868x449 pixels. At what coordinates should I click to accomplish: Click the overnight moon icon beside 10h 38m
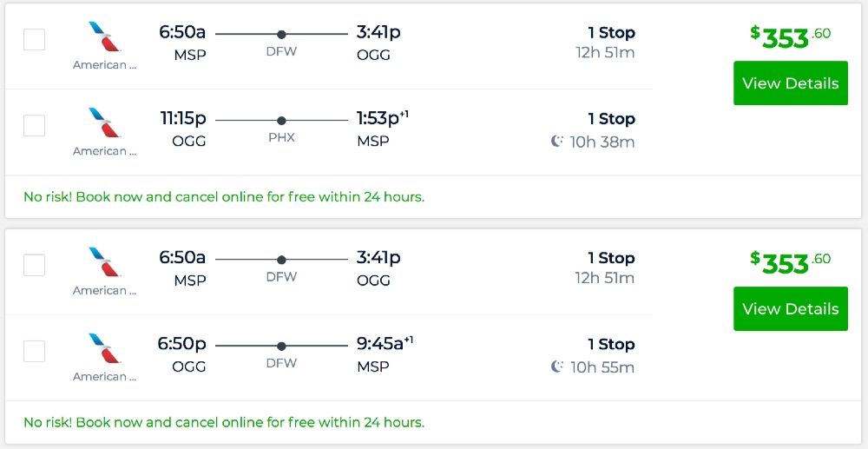tap(557, 142)
